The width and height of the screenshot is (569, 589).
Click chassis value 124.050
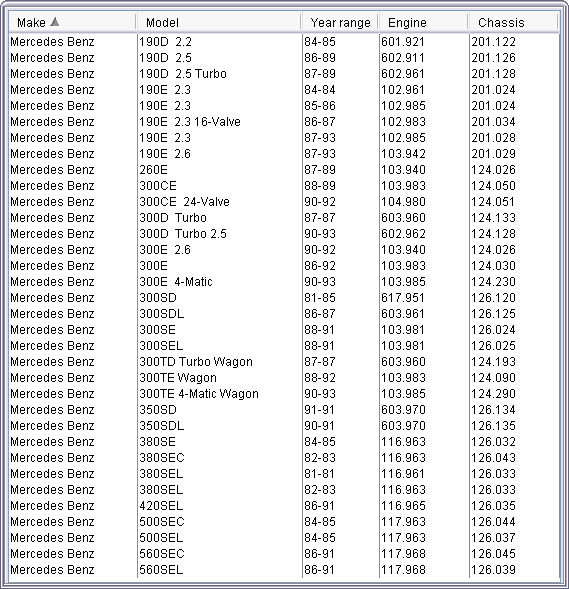click(494, 186)
